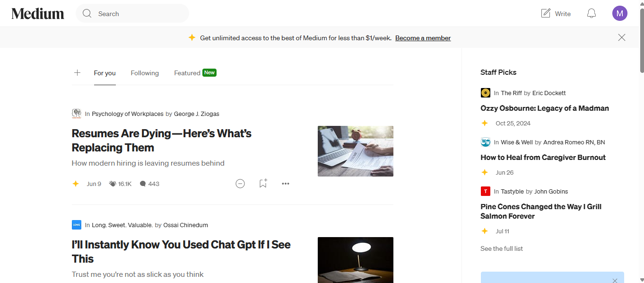
Task: Click the clap icon showing 16.1K
Action: [x=113, y=184]
